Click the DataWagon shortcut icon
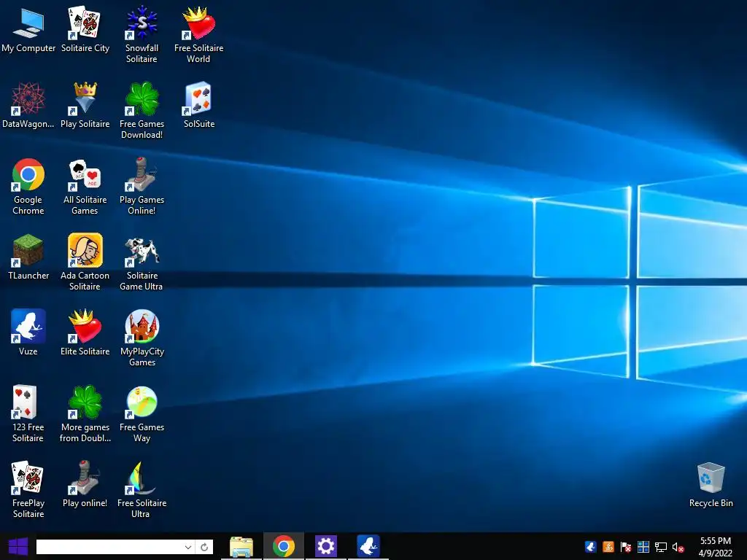Screen dimensions: 747x560 (28, 105)
